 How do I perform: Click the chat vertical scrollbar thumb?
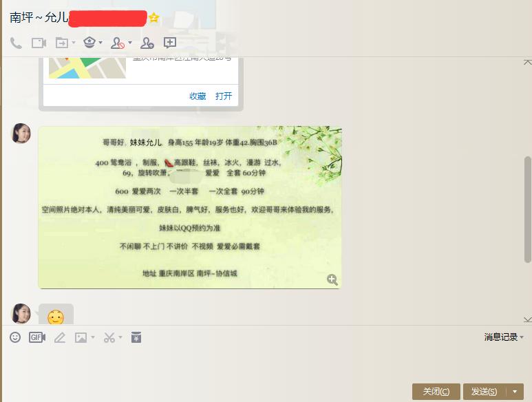tap(528, 209)
